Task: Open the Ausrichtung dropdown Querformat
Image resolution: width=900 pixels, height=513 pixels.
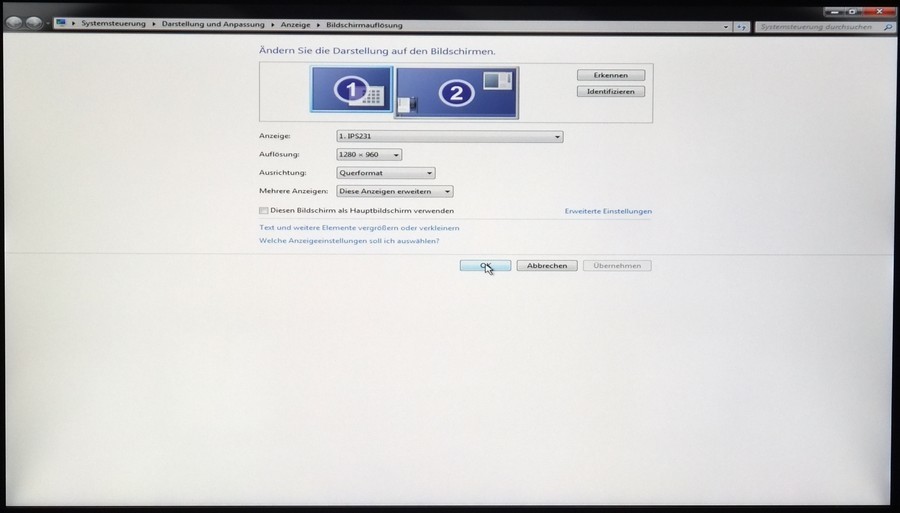Action: tap(386, 173)
